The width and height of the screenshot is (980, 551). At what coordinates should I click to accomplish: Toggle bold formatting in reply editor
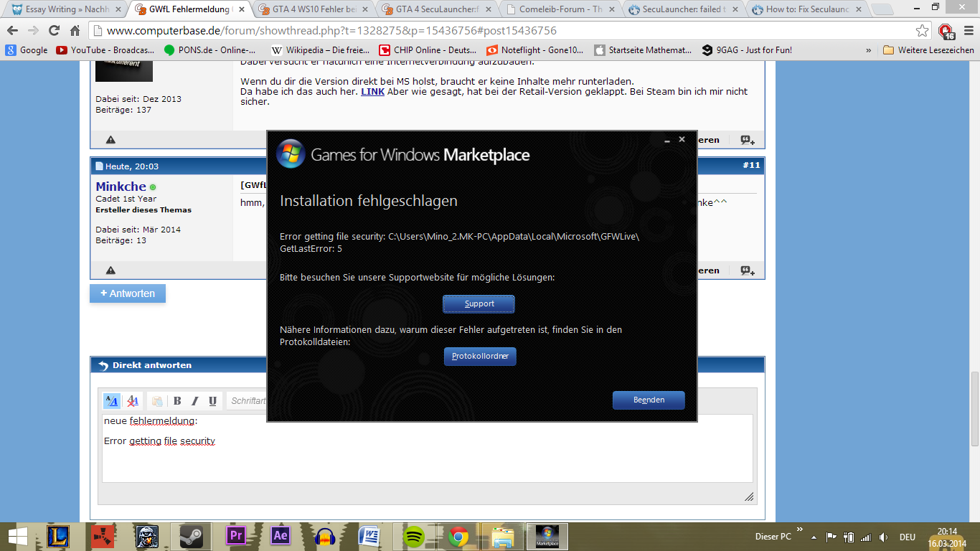click(177, 401)
